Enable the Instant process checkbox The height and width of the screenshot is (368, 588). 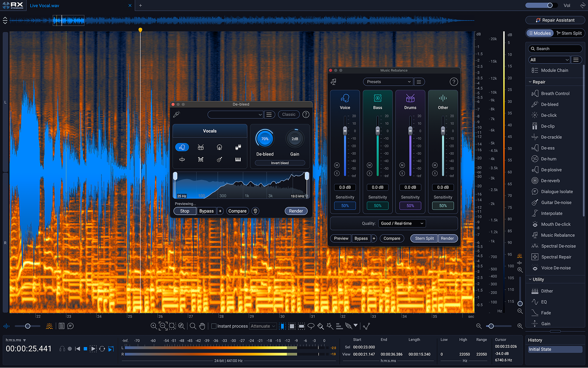click(214, 326)
